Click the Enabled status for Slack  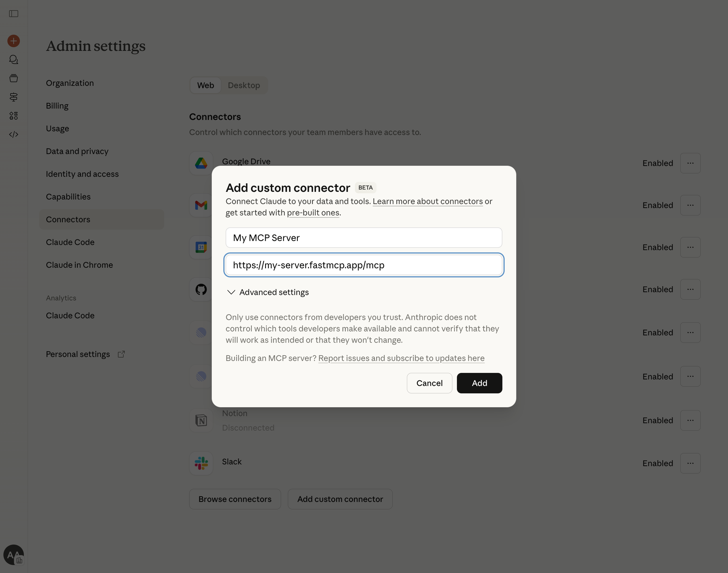[x=658, y=463]
